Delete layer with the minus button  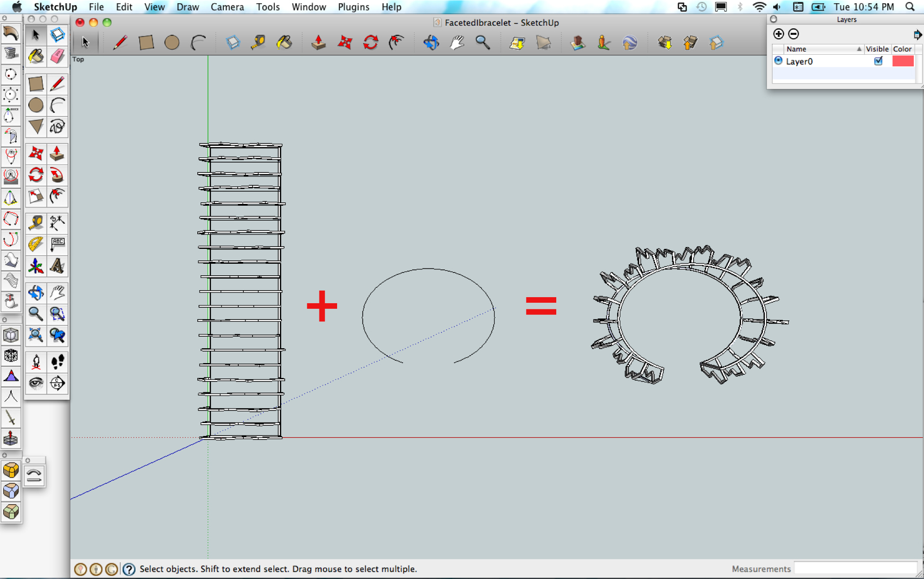[x=794, y=34]
